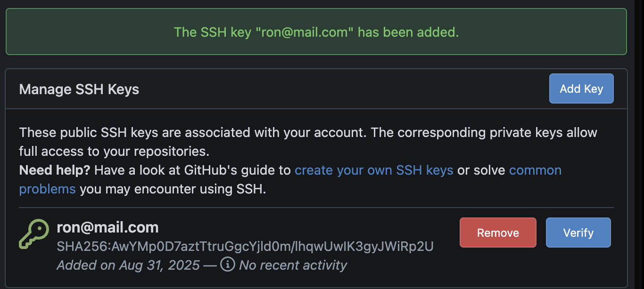Viewport: 644px width, 289px height.
Task: Select the ron@mail.com key title
Action: coord(107,228)
